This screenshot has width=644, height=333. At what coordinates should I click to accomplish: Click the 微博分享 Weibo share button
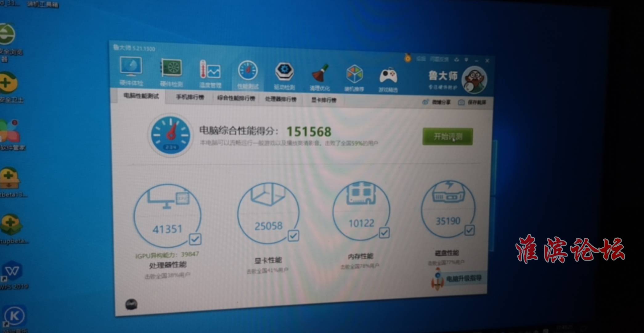(x=437, y=102)
